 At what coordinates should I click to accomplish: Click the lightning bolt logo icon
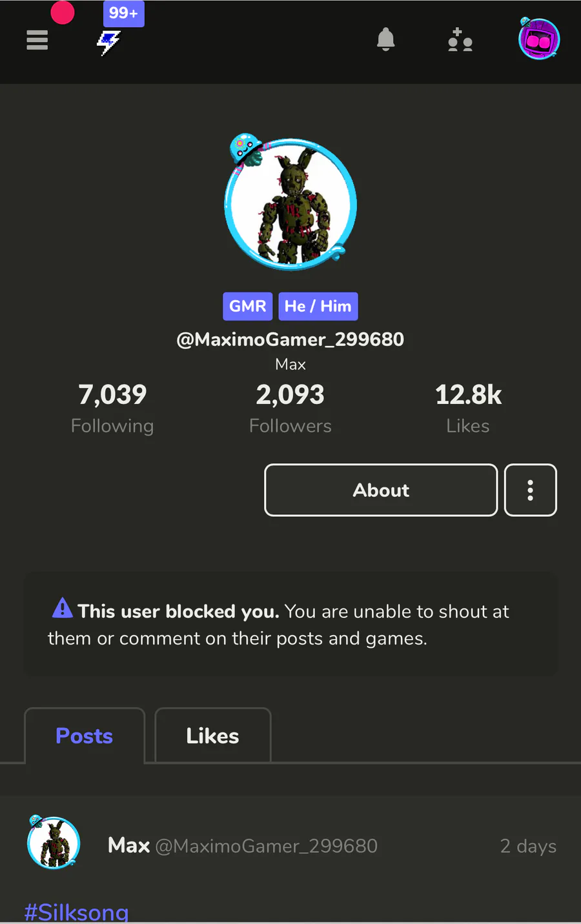pyautogui.click(x=108, y=43)
